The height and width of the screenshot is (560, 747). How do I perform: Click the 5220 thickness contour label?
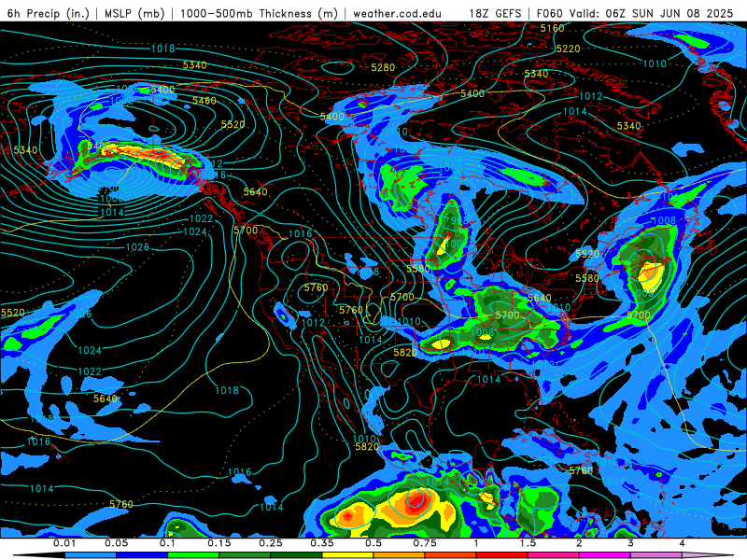569,49
